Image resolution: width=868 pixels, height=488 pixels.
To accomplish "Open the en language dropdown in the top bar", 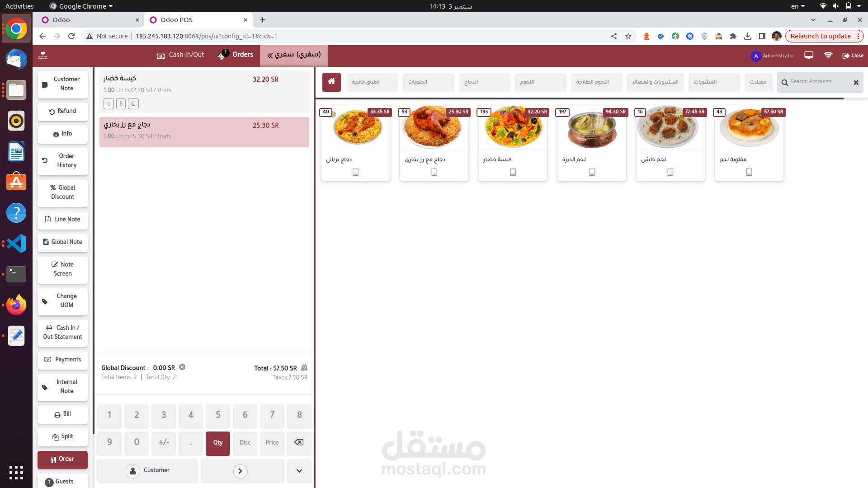I will (797, 6).
